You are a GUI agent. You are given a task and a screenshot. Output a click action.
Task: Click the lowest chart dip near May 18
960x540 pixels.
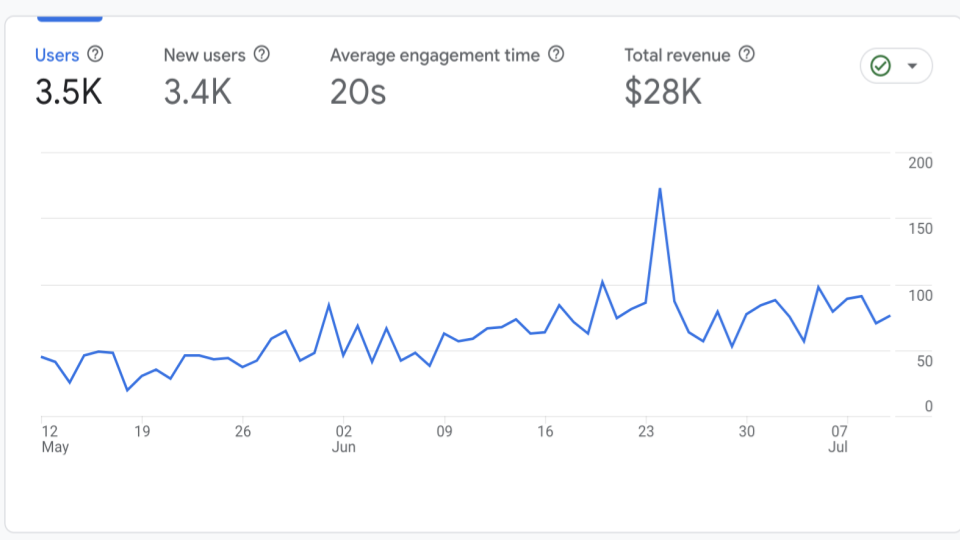[x=127, y=390]
